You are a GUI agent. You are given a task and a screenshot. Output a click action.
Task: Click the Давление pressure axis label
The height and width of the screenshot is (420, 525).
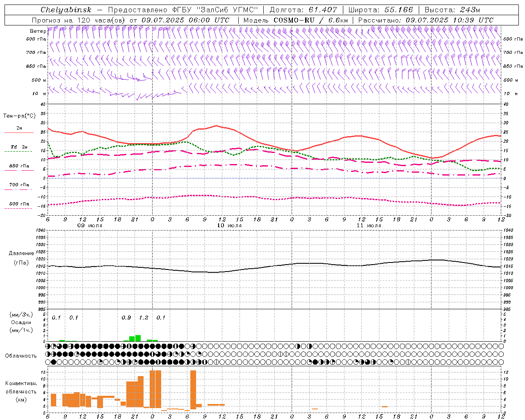[21, 253]
